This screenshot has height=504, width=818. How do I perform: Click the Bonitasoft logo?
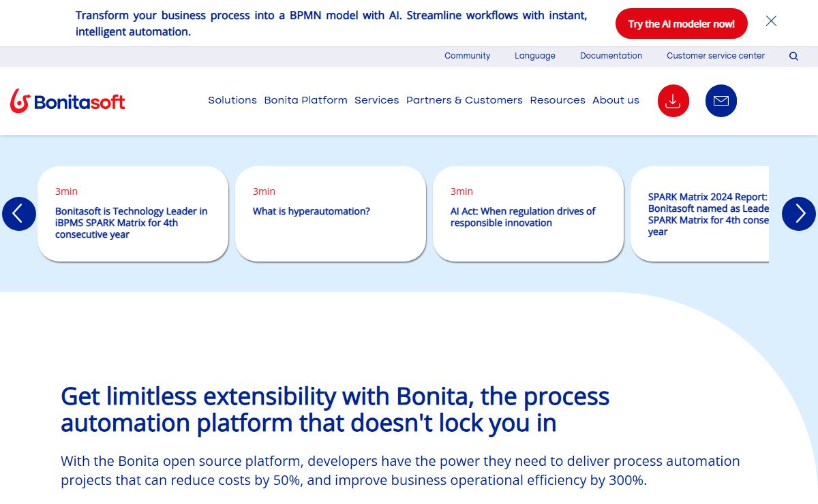[67, 101]
